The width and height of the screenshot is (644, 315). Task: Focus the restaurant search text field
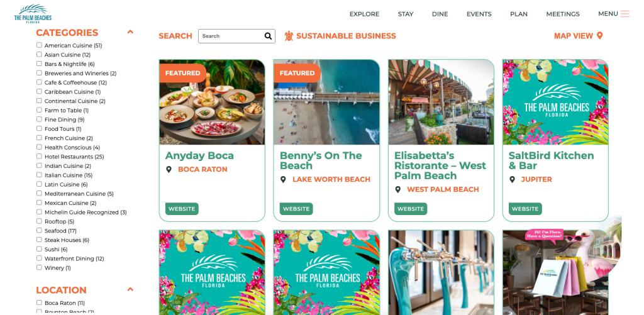231,36
